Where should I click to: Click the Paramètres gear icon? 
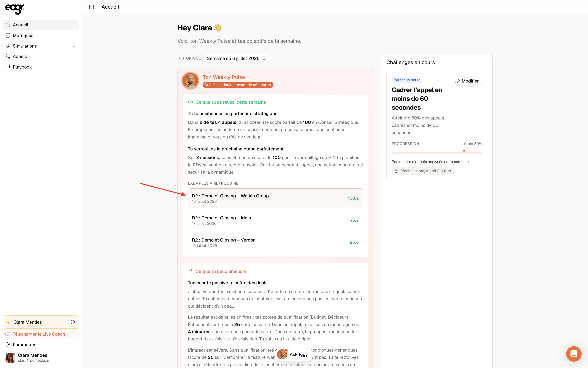coord(8,345)
